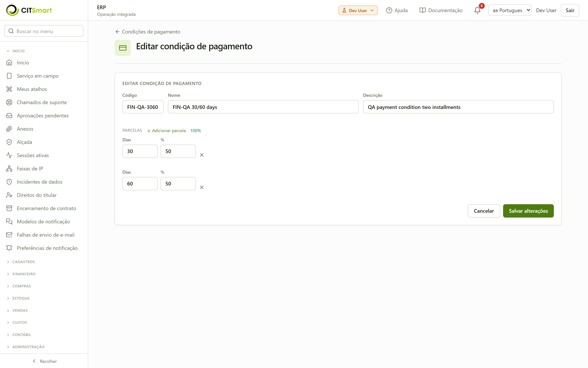Click the Faixas de IP network icon

(x=9, y=168)
